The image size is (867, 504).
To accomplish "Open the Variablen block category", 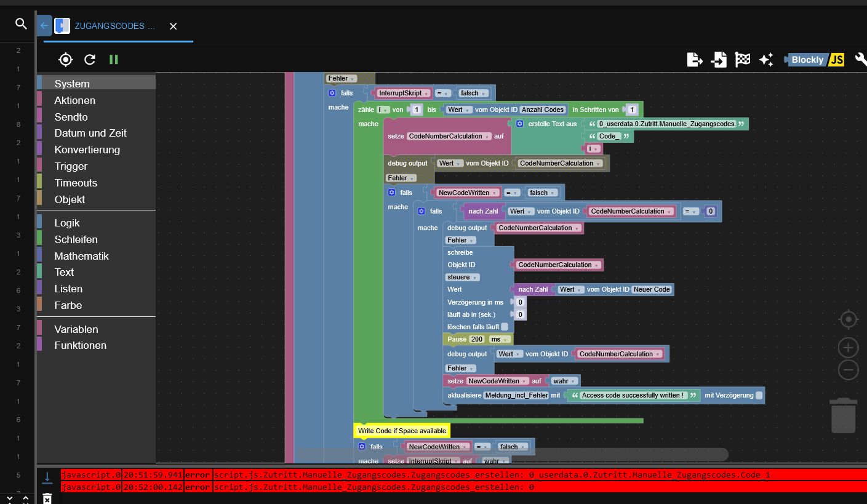I will pos(96,329).
